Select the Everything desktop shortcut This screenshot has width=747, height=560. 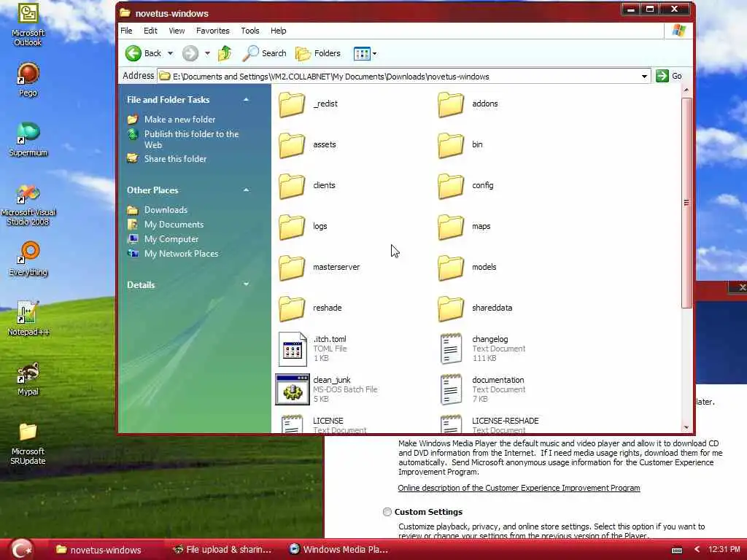(x=28, y=259)
